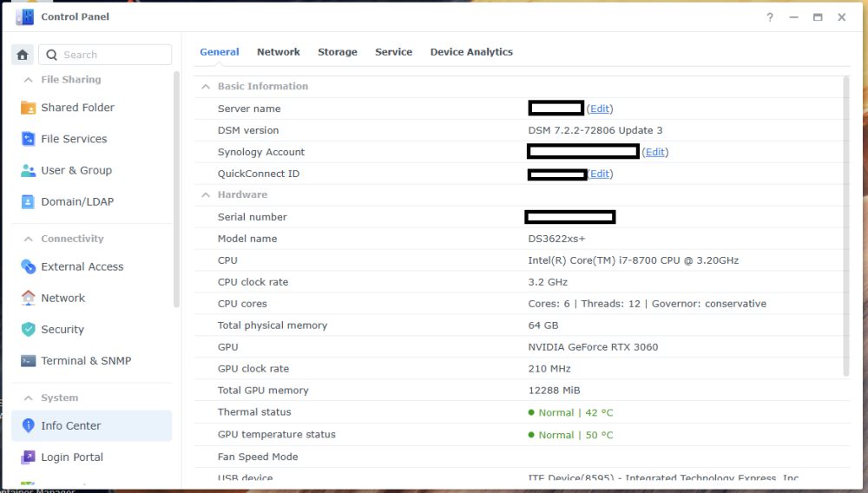Screen dimensions: 868x493
Task: Click the search magnifier icon
Action: pyautogui.click(x=51, y=55)
